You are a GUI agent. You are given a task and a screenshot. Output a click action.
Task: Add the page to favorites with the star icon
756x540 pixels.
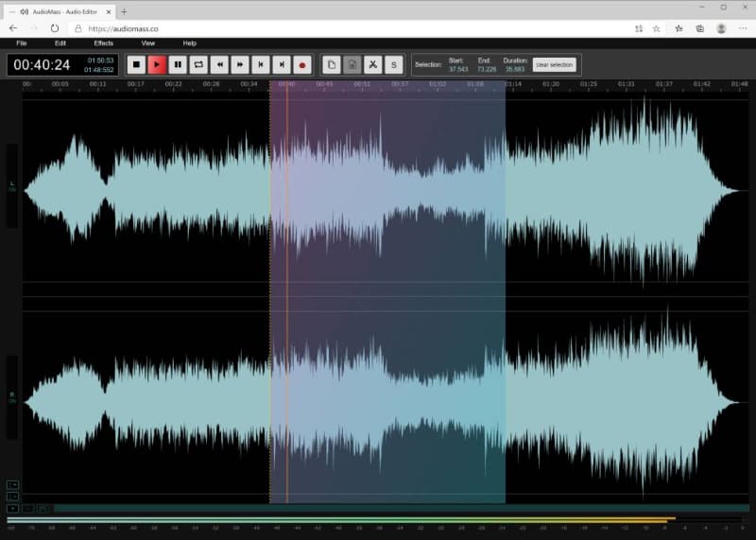[x=656, y=28]
